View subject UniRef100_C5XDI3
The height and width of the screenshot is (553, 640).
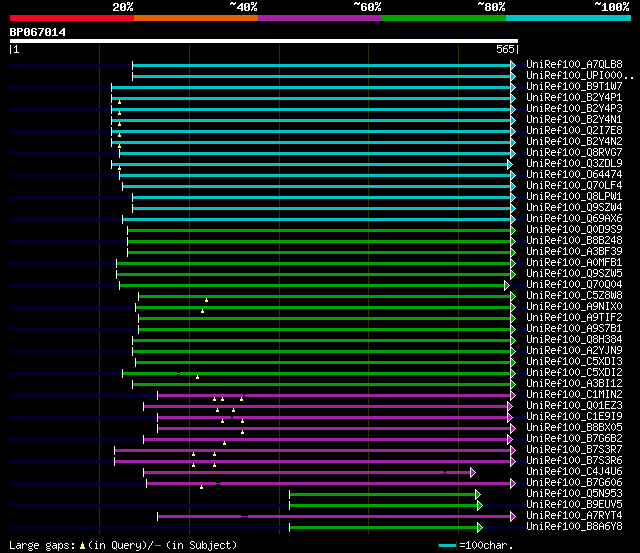pos(574,362)
